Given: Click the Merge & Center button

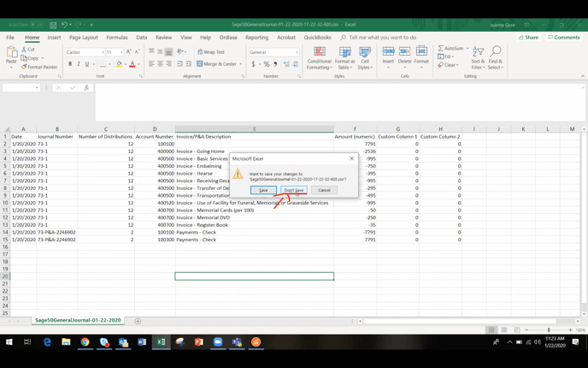Looking at the screenshot, I should click(x=217, y=64).
